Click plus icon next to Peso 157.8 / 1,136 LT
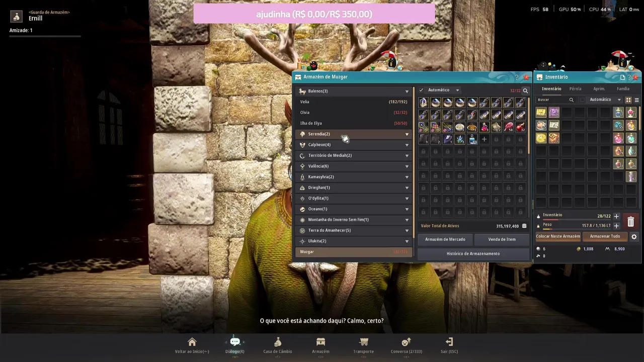 616,226
